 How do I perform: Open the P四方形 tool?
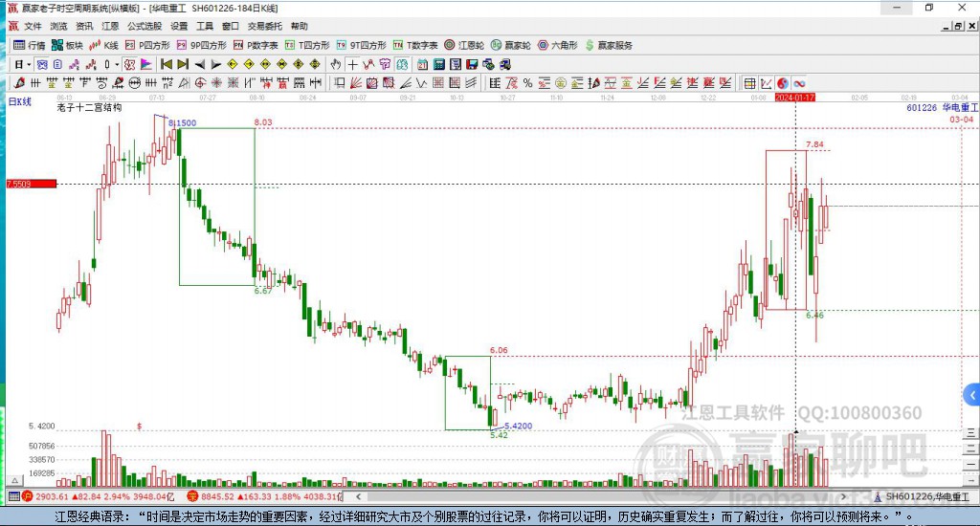pos(147,45)
